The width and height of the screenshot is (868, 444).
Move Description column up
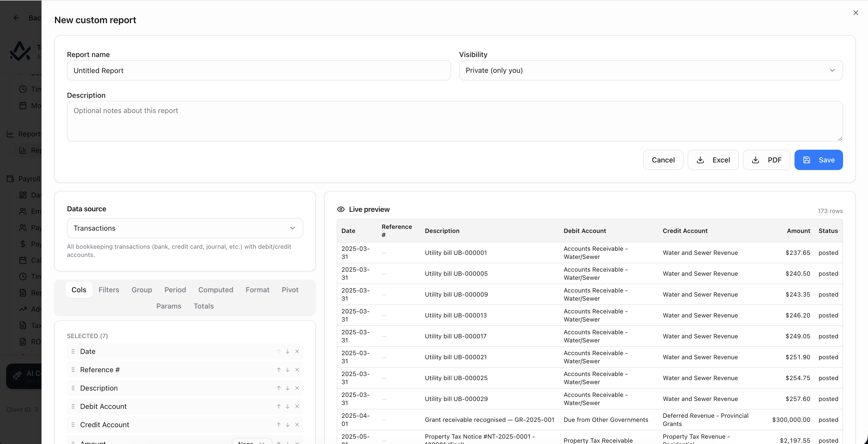click(x=279, y=388)
